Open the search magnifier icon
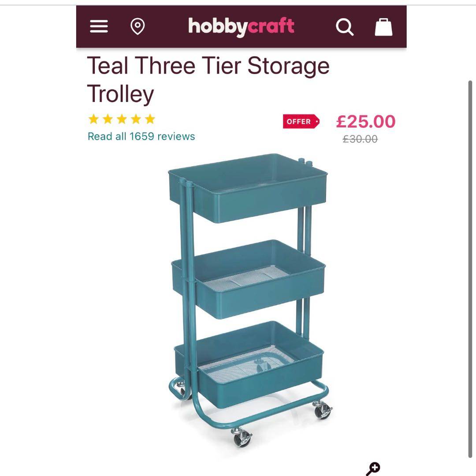 click(344, 27)
